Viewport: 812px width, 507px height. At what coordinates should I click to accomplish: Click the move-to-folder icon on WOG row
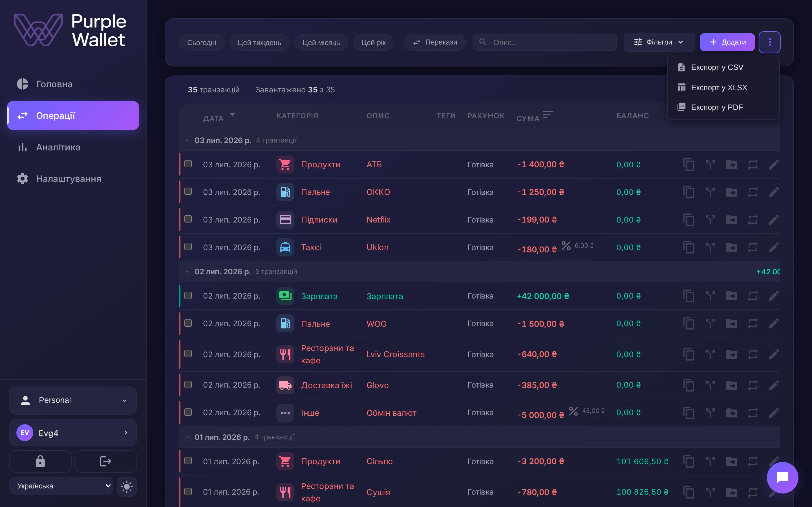[731, 324]
